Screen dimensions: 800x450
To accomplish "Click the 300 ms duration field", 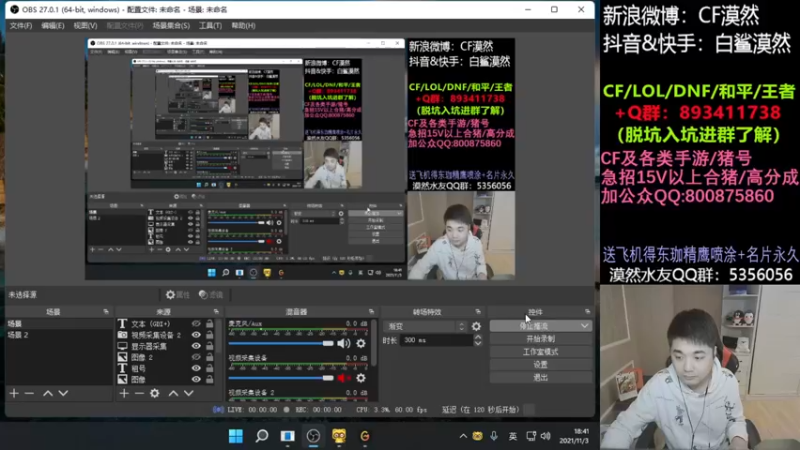I will tap(436, 340).
